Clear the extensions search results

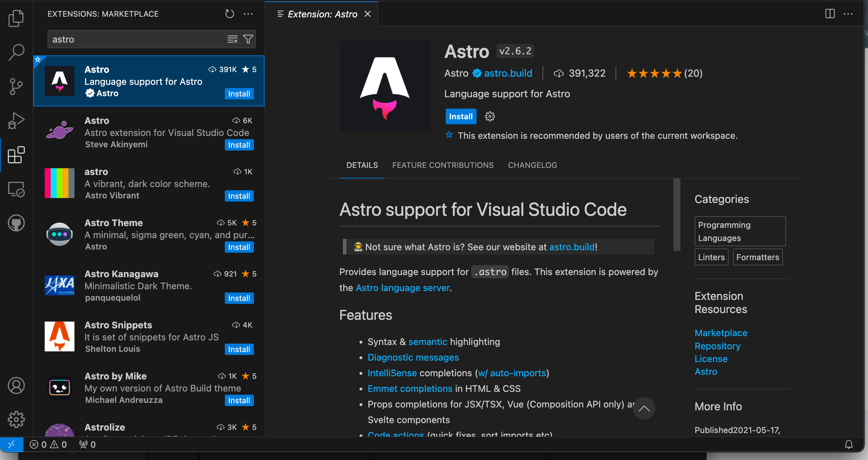[232, 39]
